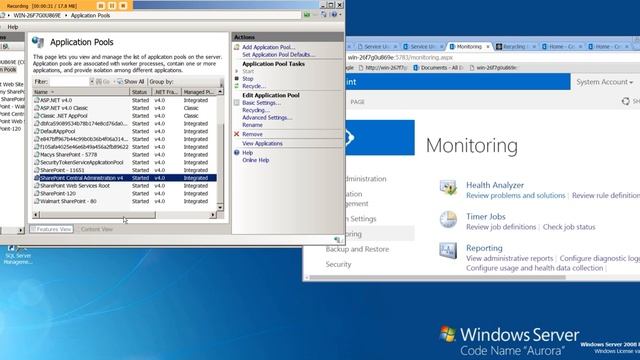640x360 pixels.
Task: Select Walmart SharePoint - 80 pool
Action: tap(124, 201)
